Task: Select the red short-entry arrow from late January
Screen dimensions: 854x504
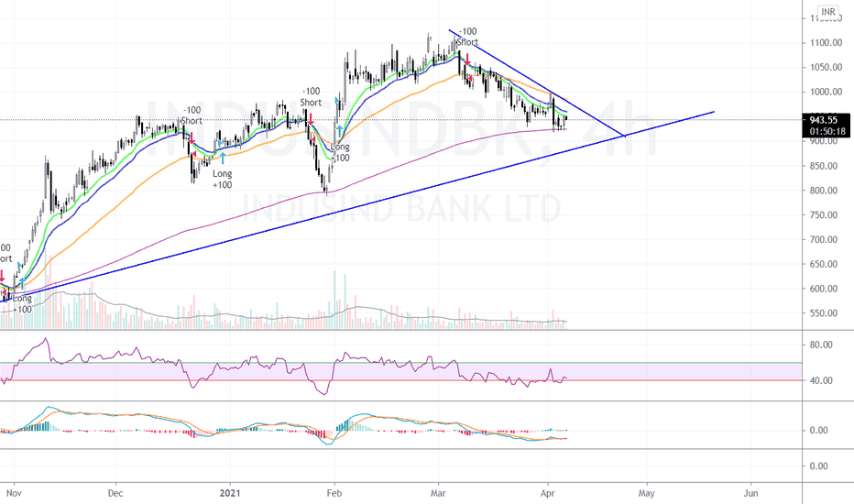Action: [x=311, y=118]
